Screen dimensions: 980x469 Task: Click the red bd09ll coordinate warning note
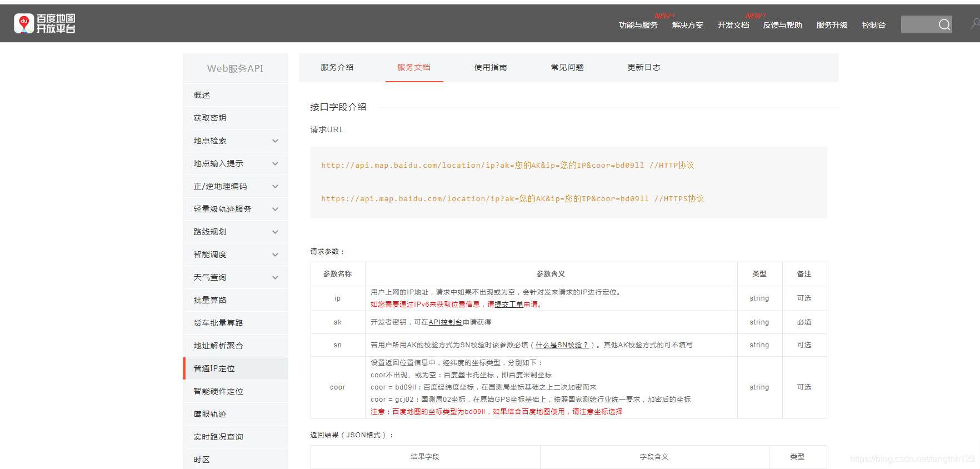point(497,412)
